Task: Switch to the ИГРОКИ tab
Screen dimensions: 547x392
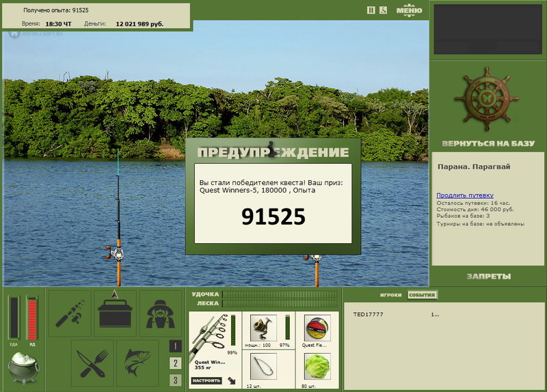Action: [x=390, y=295]
